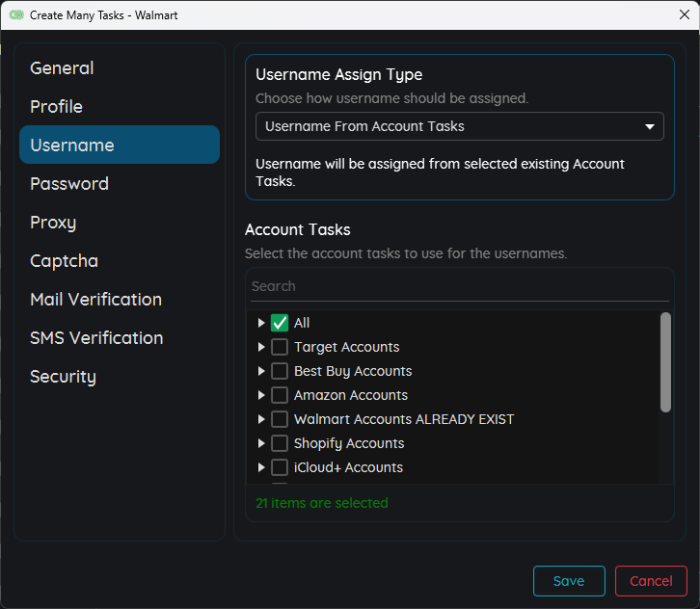Save the task settings
This screenshot has height=609, width=700.
[x=569, y=581]
